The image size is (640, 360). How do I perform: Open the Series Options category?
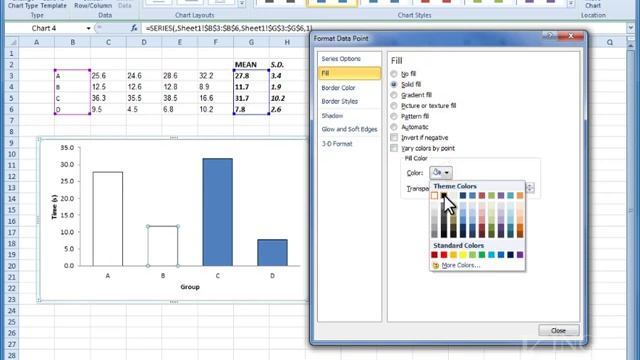point(349,59)
